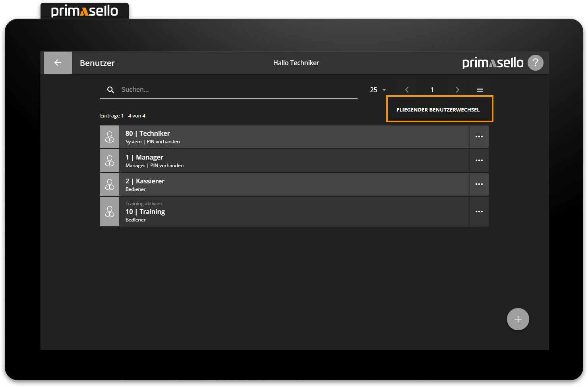Click the Training user avatar icon
Image resolution: width=588 pixels, height=387 pixels.
point(110,212)
